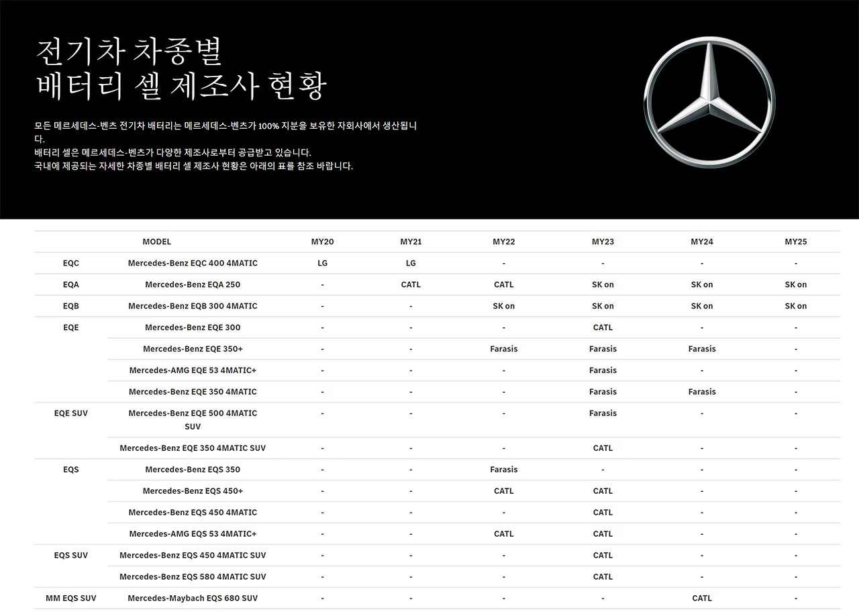
Task: Click the MY23 column header
Action: point(603,242)
